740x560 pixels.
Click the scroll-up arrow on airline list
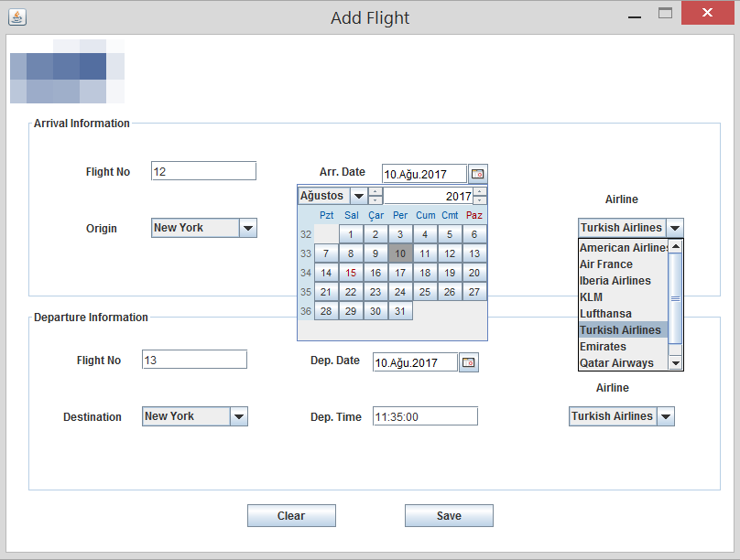[x=675, y=245]
